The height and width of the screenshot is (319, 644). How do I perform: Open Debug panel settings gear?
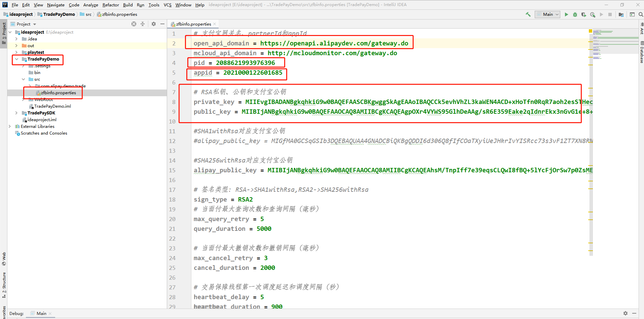coord(625,313)
